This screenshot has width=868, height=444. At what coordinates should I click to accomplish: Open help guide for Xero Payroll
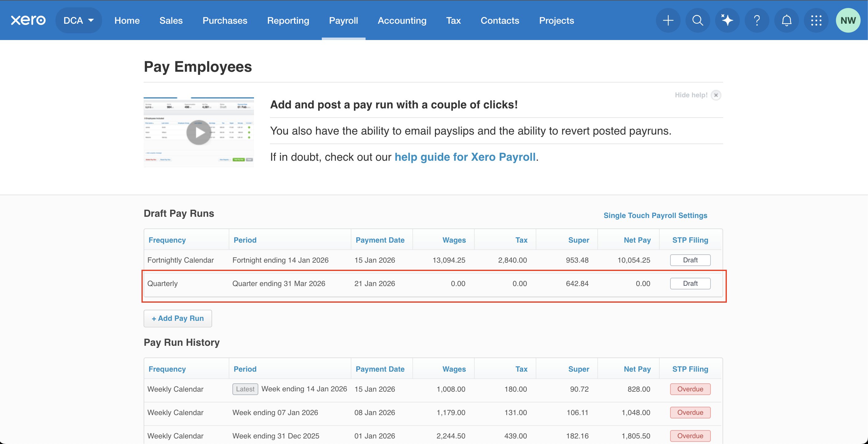(465, 157)
